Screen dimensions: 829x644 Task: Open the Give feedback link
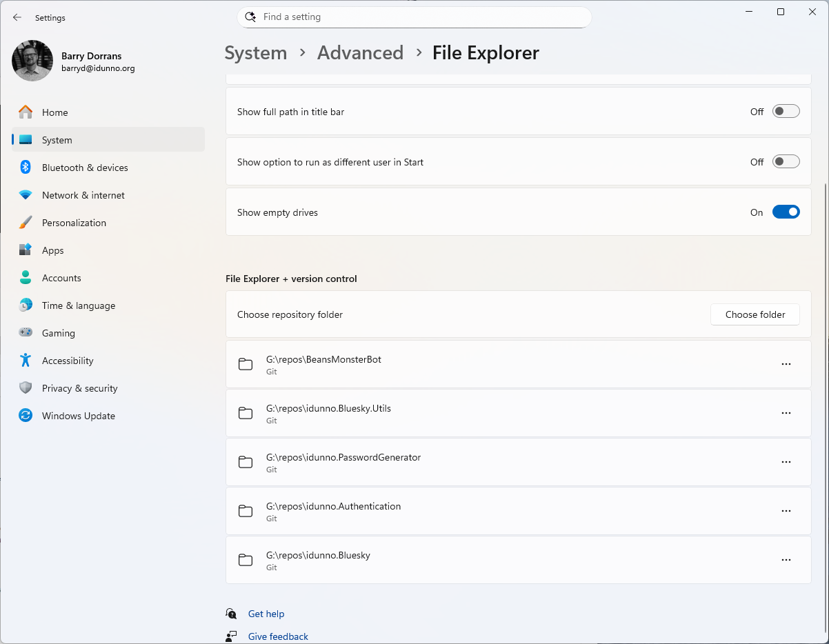pyautogui.click(x=278, y=636)
